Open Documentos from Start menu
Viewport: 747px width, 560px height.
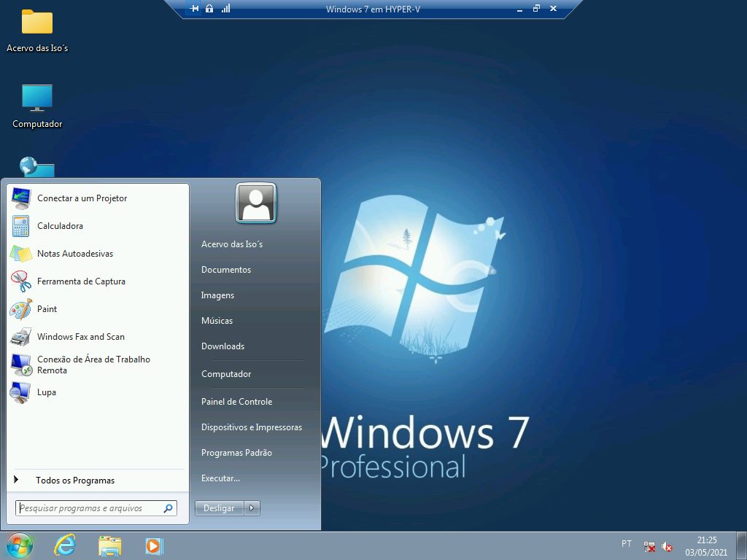(226, 270)
